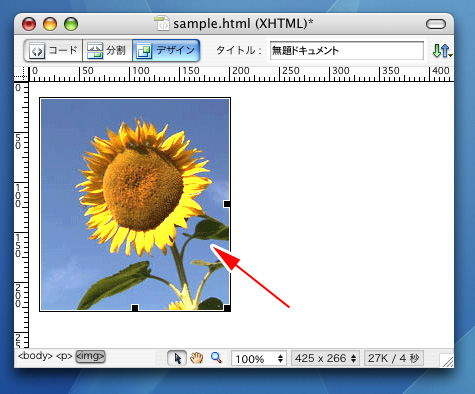Click the 27K / 4 秒 download size indicator

pos(394,359)
